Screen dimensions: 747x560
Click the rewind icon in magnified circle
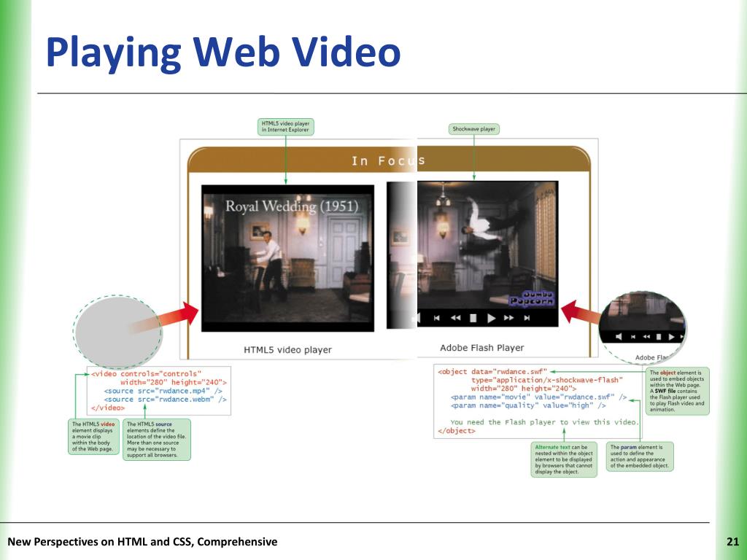point(646,337)
